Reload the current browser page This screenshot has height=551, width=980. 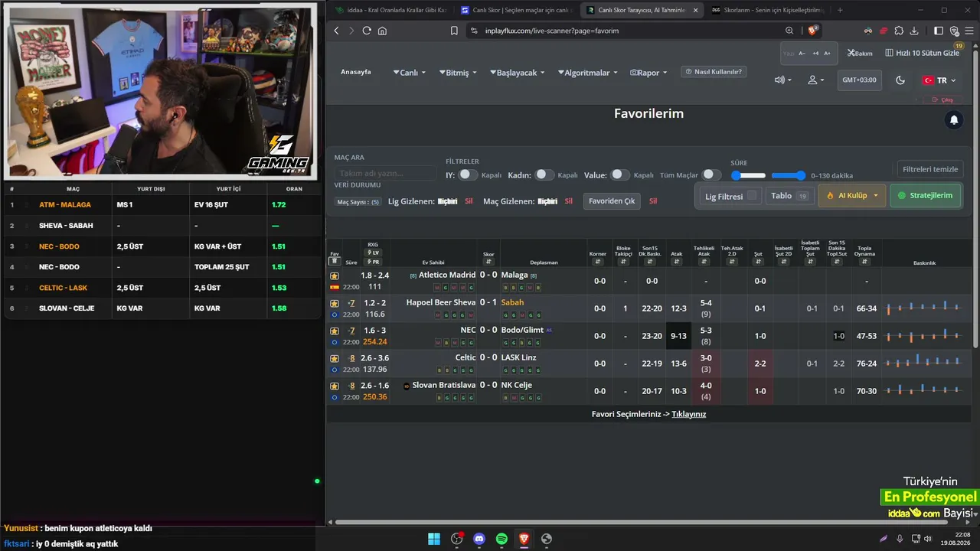[367, 31]
